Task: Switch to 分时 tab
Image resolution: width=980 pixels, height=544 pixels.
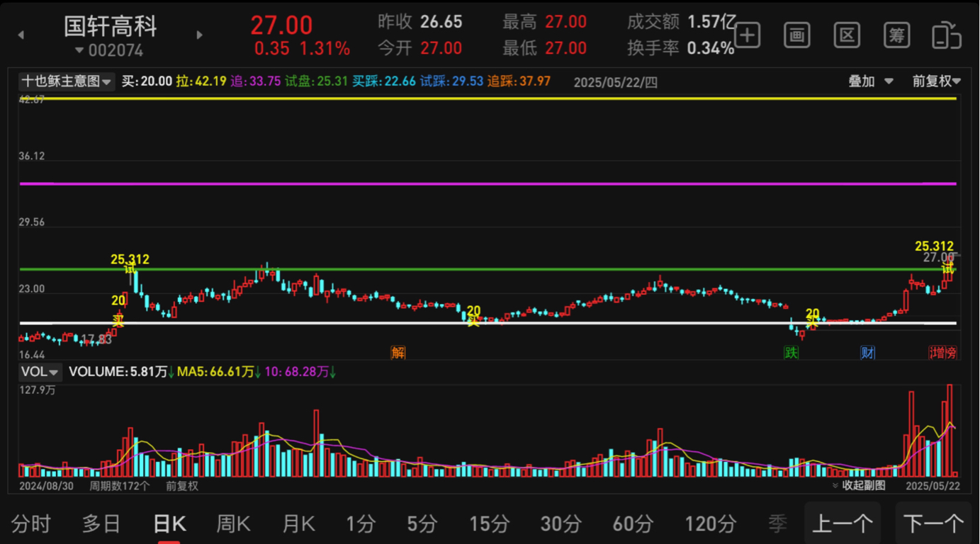Action: (31, 524)
